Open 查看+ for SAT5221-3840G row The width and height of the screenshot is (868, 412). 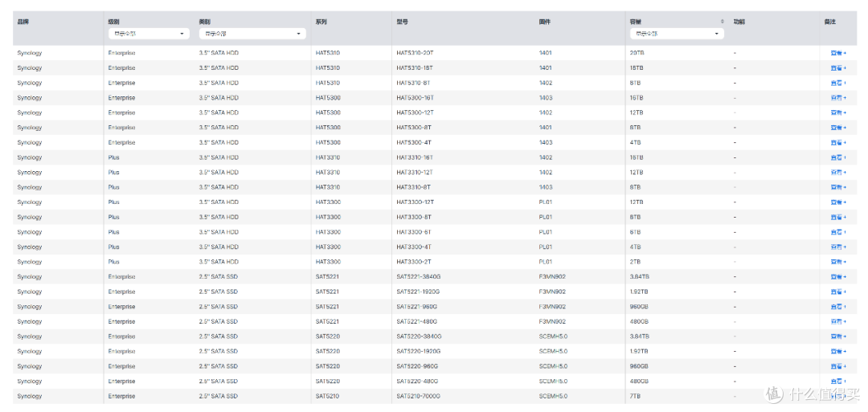point(838,277)
